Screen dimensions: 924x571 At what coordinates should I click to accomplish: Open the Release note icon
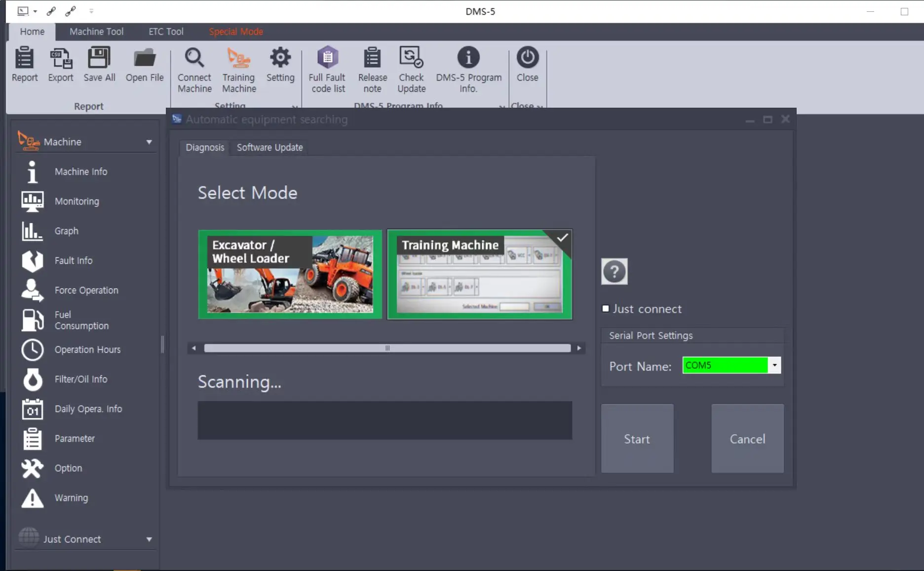372,58
